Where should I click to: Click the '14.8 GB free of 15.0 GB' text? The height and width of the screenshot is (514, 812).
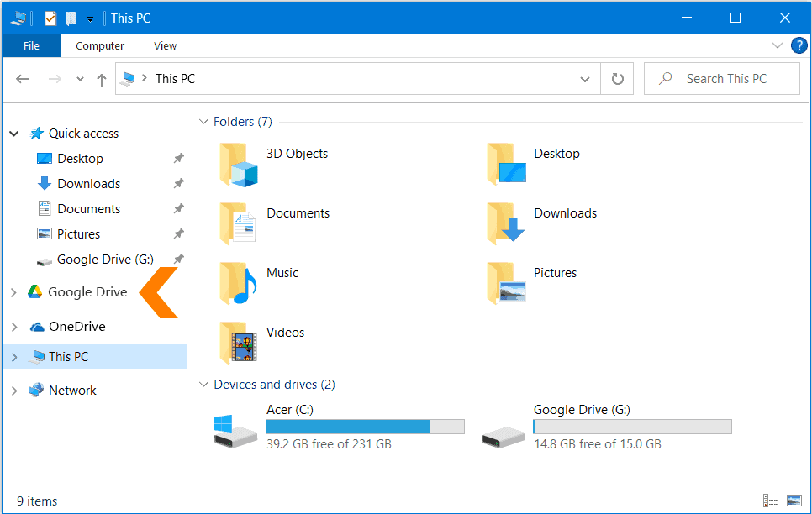point(598,444)
